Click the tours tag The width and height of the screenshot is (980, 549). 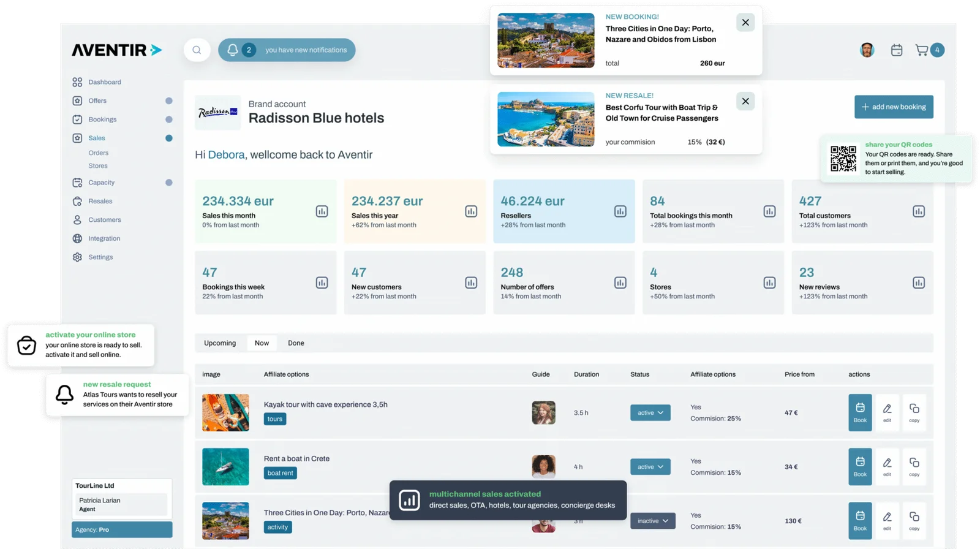point(275,419)
